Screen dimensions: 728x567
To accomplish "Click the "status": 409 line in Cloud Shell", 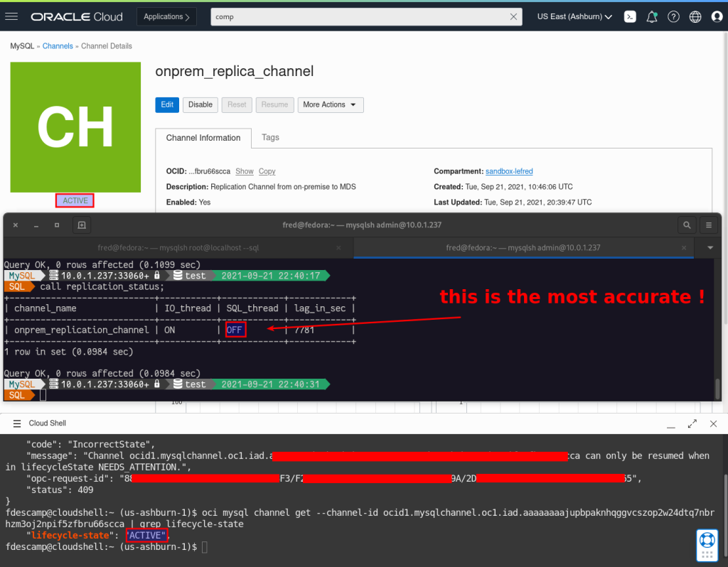I will (x=60, y=490).
